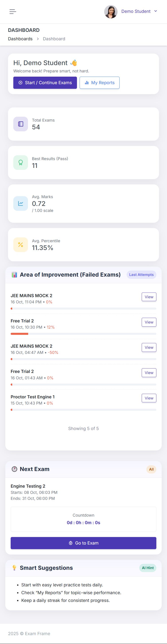Click the Smart Suggestions lightbulb icon

coord(14,568)
